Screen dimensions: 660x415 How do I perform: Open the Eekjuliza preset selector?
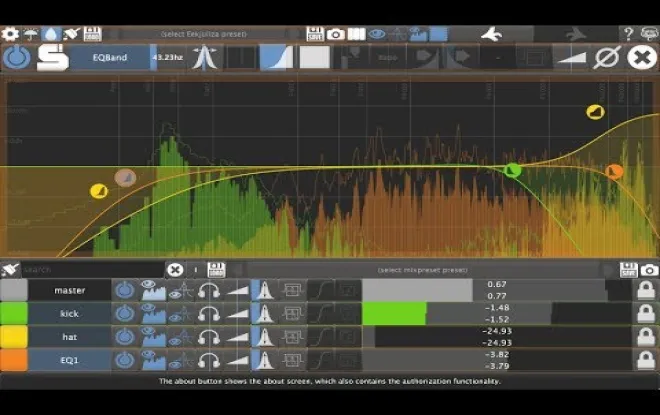click(204, 34)
